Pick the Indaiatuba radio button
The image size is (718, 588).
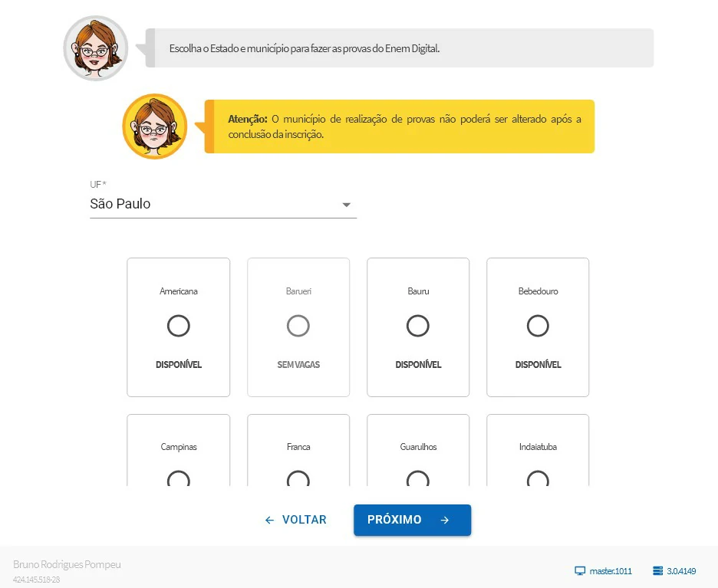[x=538, y=478]
